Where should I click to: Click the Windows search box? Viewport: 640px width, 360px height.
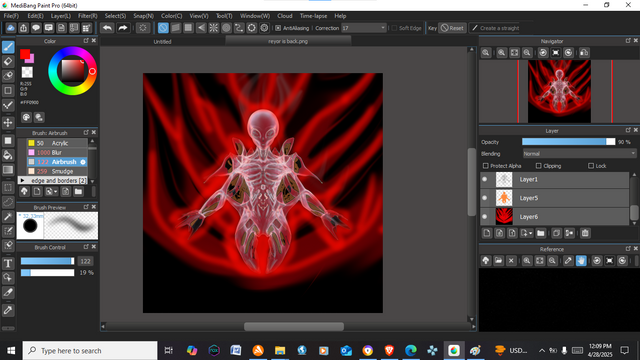tap(90, 351)
